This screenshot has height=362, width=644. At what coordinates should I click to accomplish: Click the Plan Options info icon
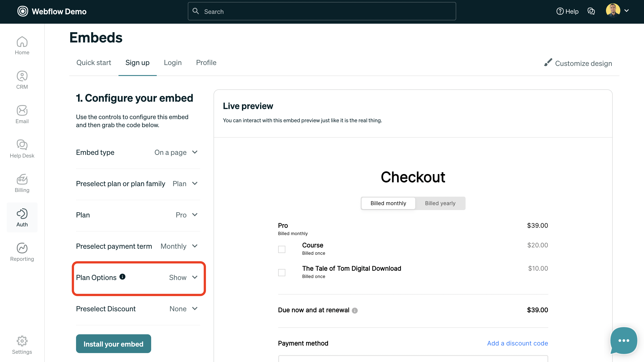point(122,277)
